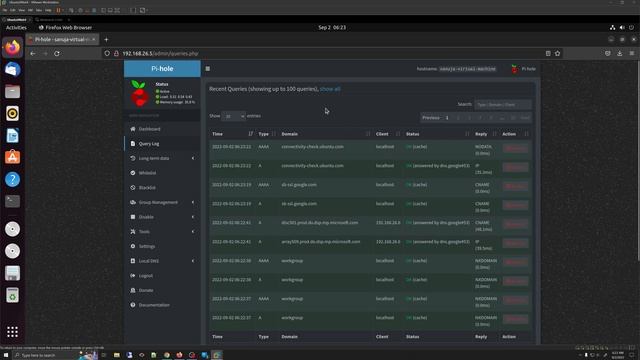The width and height of the screenshot is (640, 360).
Task: Toggle sidebar with hamburger icon
Action: (208, 69)
